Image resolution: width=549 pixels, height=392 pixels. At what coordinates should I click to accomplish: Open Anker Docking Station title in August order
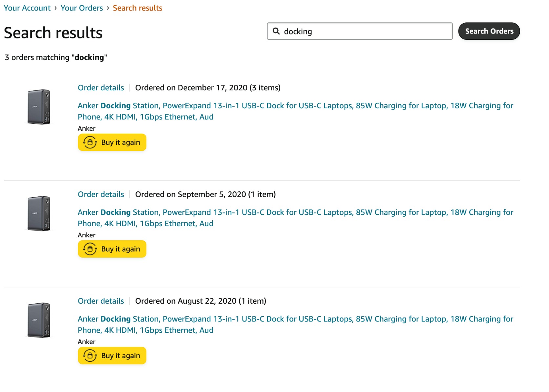click(295, 319)
